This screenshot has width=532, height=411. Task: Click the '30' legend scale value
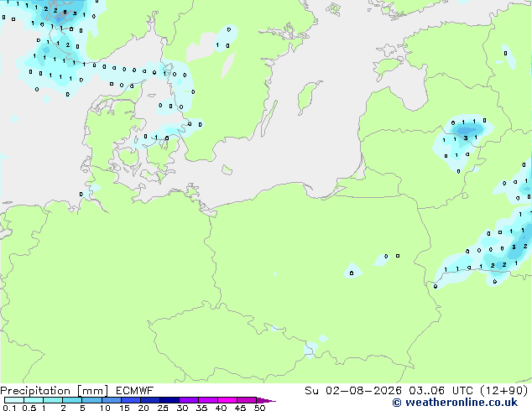[x=182, y=408]
